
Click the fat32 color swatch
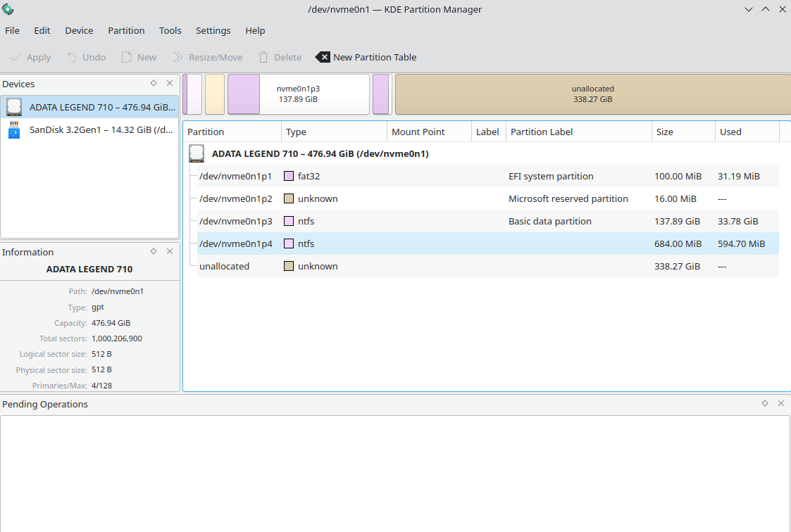tap(289, 177)
